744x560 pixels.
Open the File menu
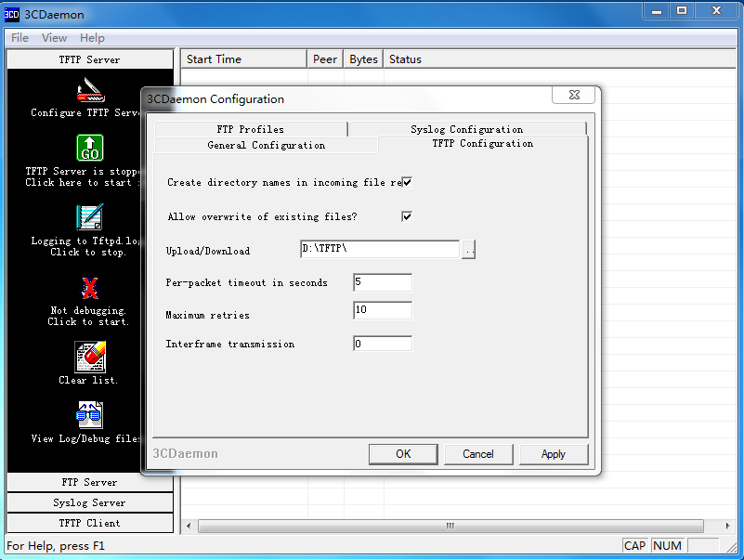point(20,38)
